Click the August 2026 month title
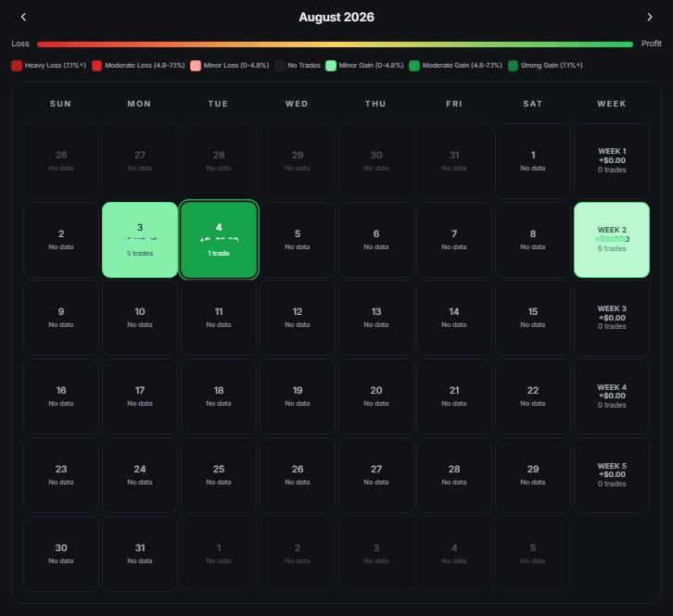 point(336,18)
